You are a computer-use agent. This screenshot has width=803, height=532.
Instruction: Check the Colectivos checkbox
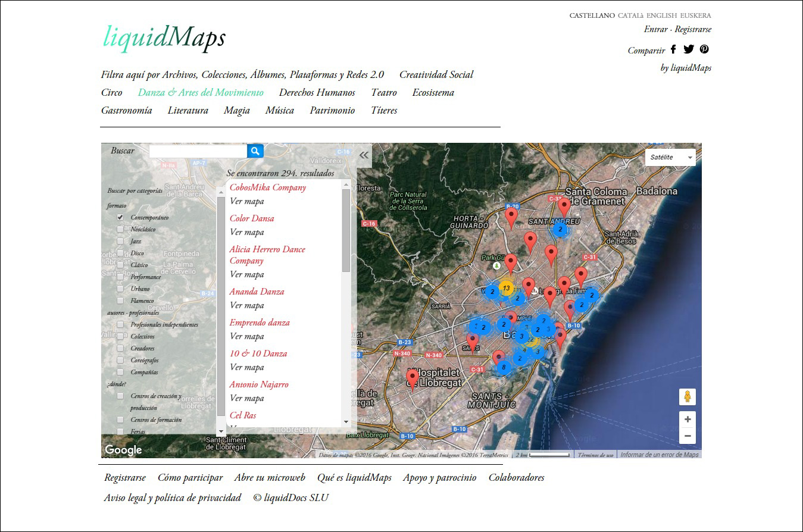(120, 336)
